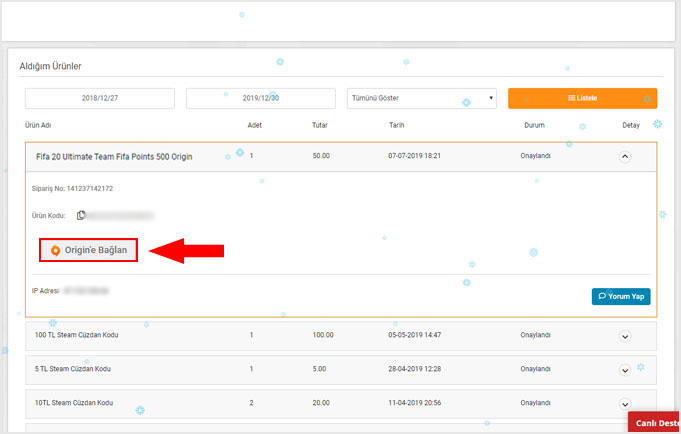
Task: Expand the 5 TL Steam Cüzdan Kodu row
Action: tap(625, 370)
